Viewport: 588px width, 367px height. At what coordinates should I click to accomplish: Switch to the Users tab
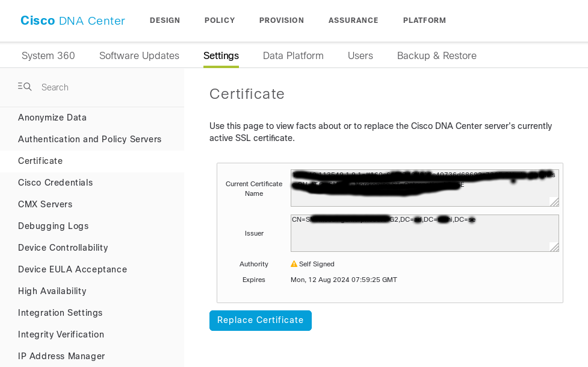coord(360,55)
